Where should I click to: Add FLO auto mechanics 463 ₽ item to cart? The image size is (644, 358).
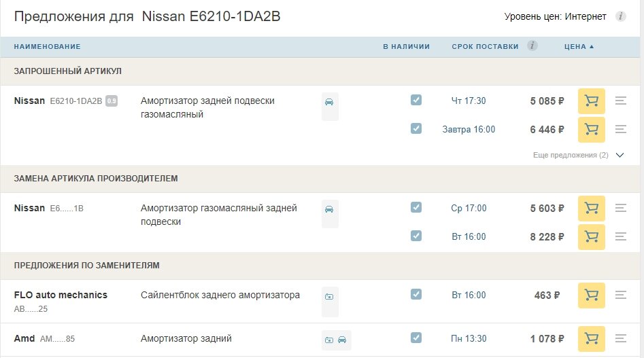coord(591,296)
